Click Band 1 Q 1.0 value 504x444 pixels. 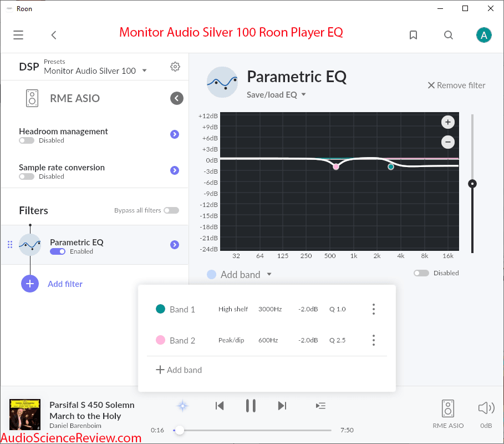(338, 309)
